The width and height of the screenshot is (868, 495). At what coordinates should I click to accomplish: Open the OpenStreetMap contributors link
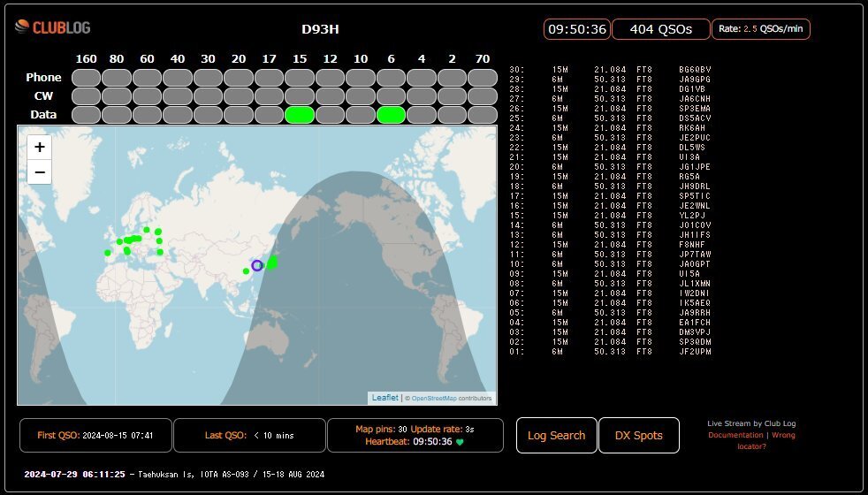(451, 398)
